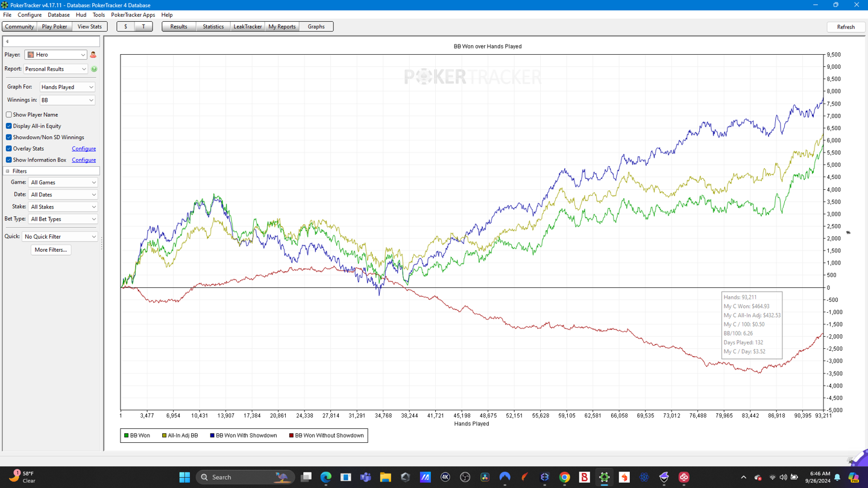Expand the Stake filter dropdown

coord(63,207)
